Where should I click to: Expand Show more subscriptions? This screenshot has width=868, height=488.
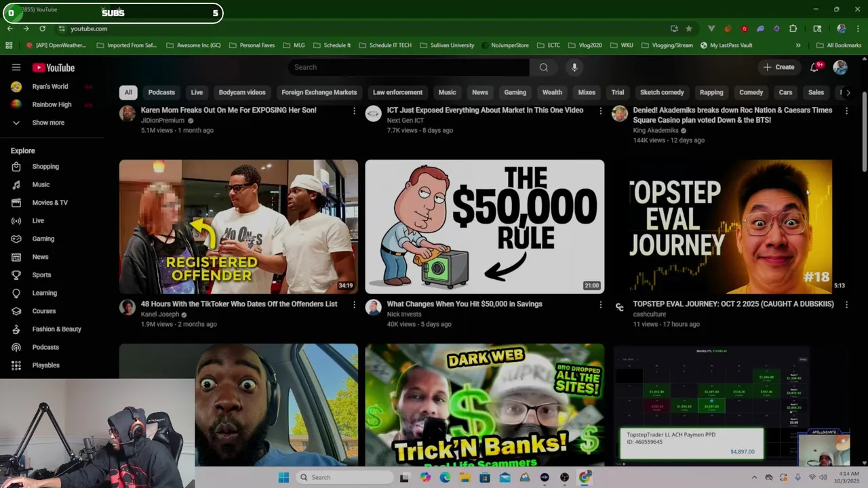pyautogui.click(x=48, y=123)
